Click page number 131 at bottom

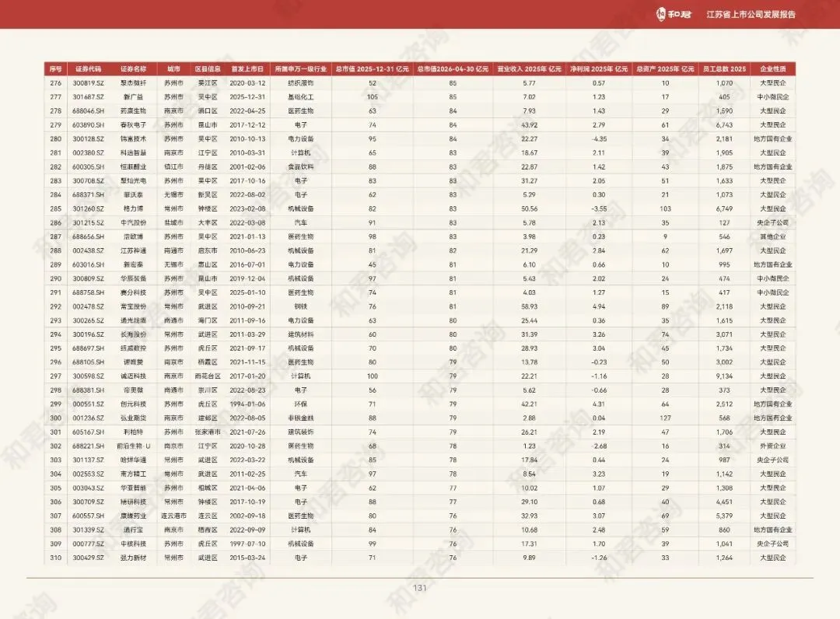click(420, 588)
